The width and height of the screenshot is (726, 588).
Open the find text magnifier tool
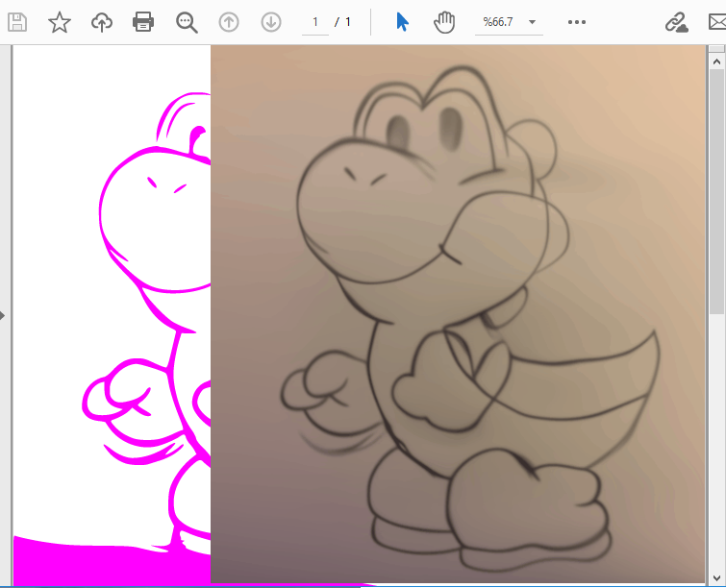pos(187,22)
